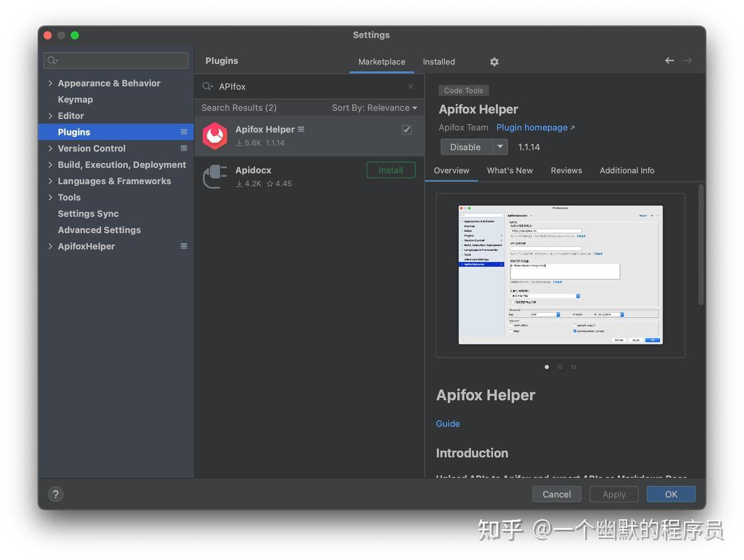This screenshot has height=560, width=744.
Task: Navigate forward with the right arrow
Action: coord(688,60)
